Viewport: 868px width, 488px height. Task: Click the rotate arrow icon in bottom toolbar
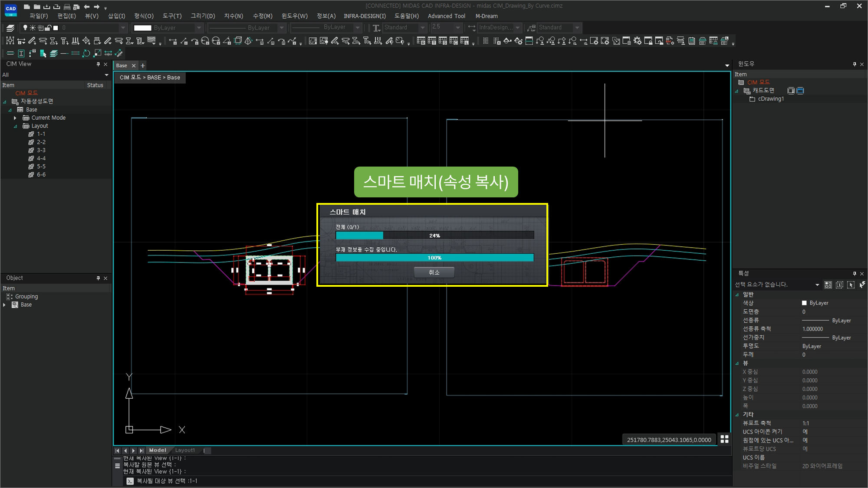pos(86,53)
